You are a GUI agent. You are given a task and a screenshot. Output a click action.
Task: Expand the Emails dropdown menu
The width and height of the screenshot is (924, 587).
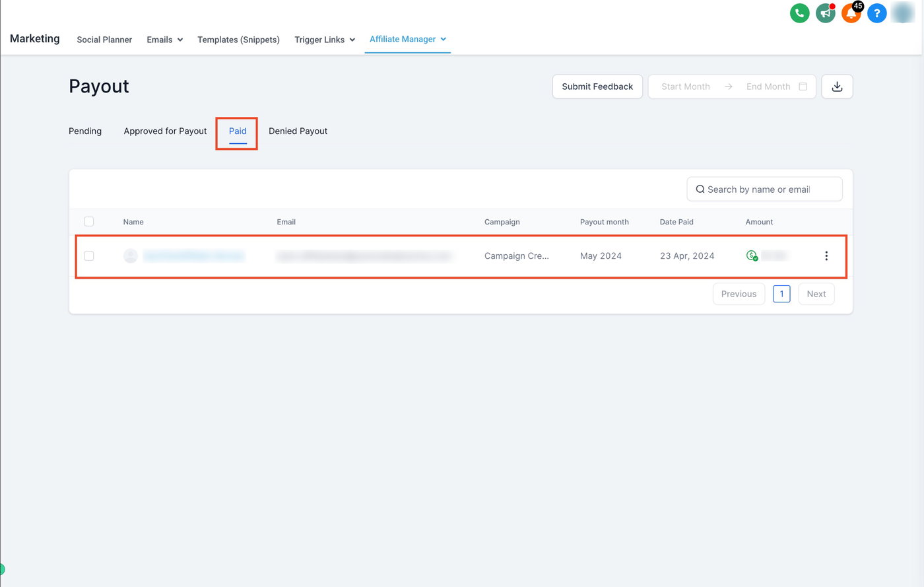tap(165, 40)
